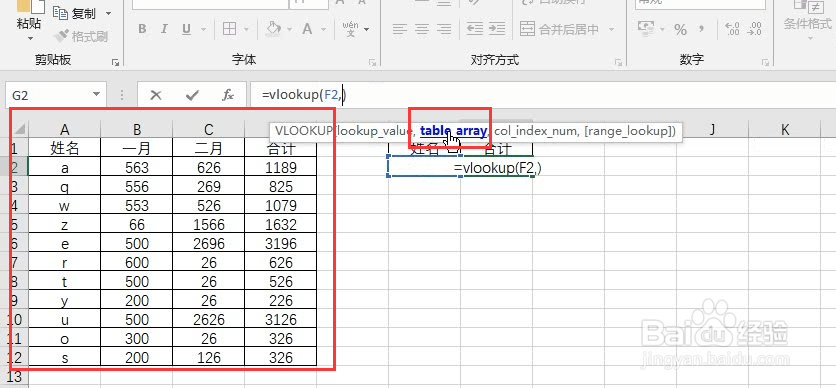Decrease decimal places
836x388 pixels.
click(x=754, y=29)
